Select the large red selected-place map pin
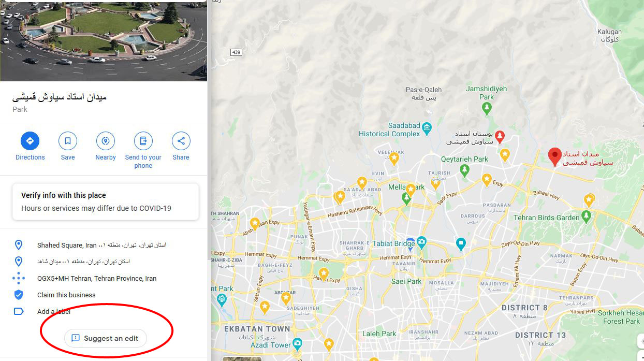Viewport: 644px width, 361px height. coord(555,157)
